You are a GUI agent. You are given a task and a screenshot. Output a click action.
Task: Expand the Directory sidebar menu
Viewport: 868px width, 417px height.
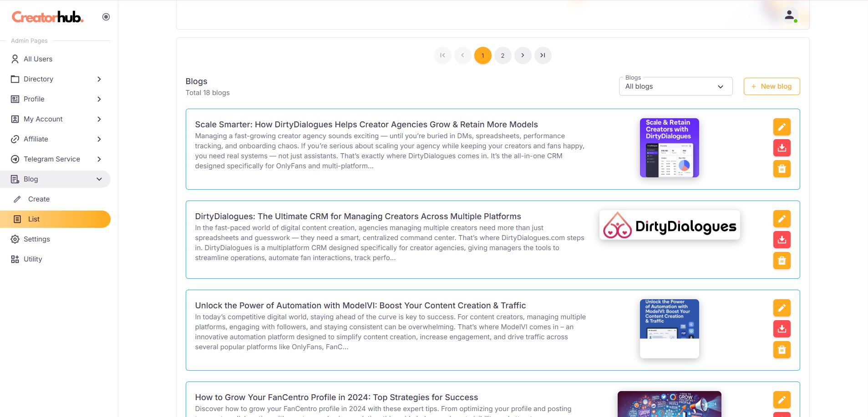point(56,79)
